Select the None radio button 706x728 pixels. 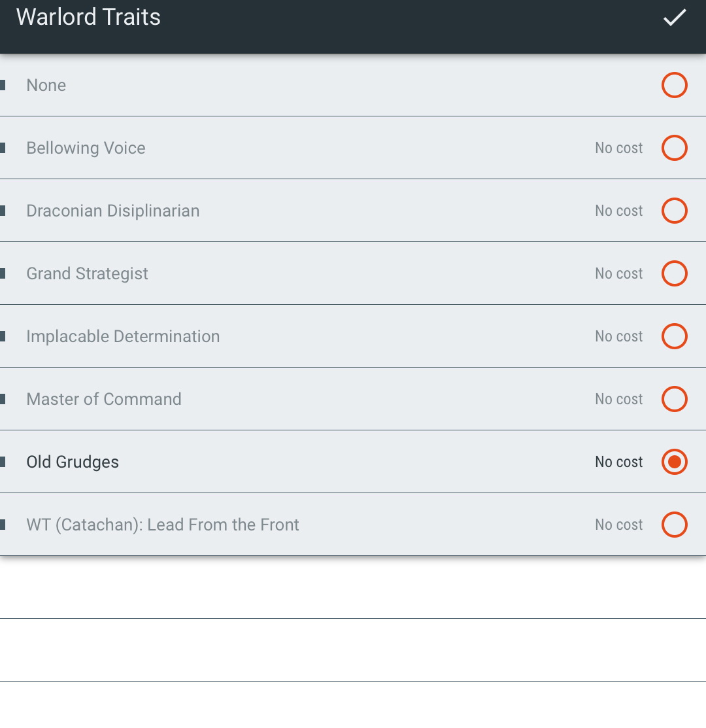coord(674,86)
